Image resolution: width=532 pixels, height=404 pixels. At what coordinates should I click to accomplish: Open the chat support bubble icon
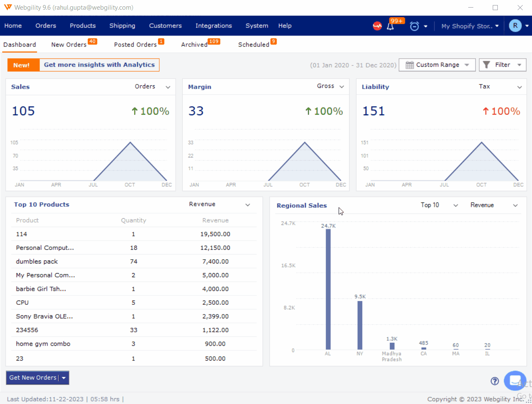pyautogui.click(x=515, y=381)
